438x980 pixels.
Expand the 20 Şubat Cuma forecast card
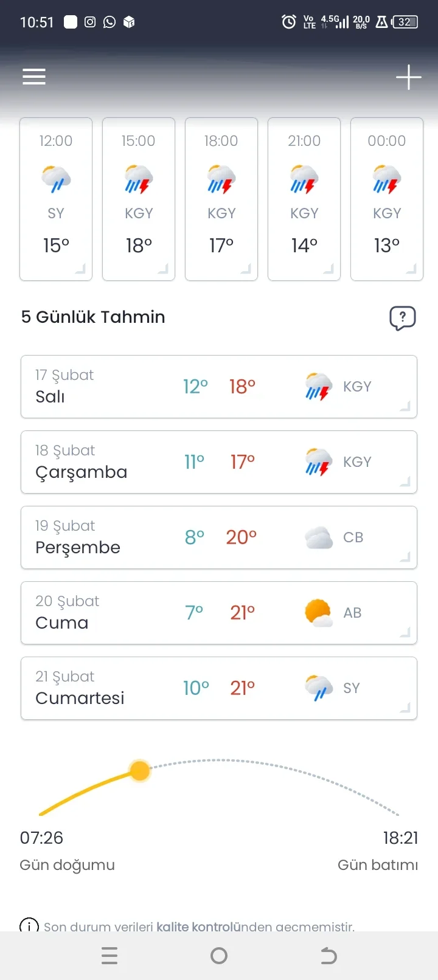tap(219, 613)
